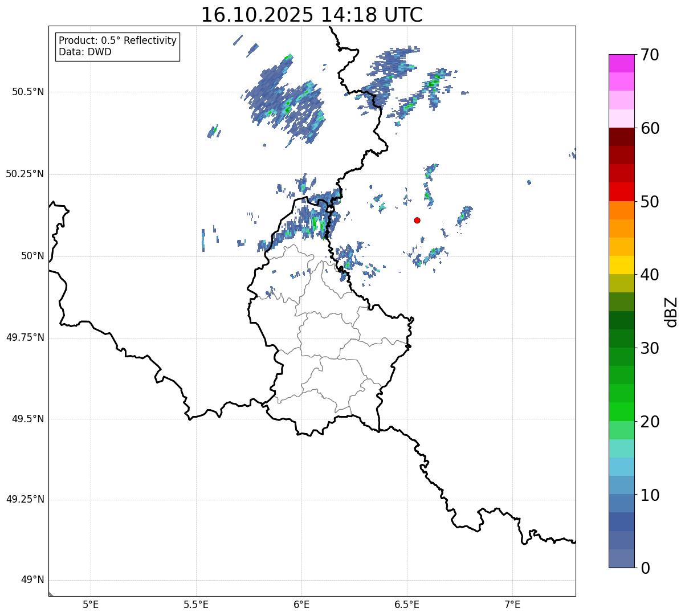
Task: Click the 7°E longitude label
Action: point(512,604)
